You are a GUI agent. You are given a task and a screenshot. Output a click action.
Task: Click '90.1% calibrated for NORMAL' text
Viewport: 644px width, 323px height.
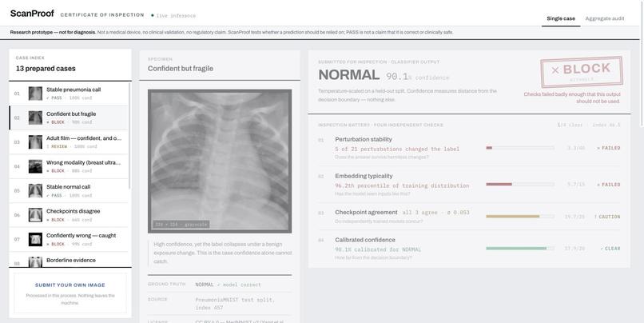pos(378,249)
